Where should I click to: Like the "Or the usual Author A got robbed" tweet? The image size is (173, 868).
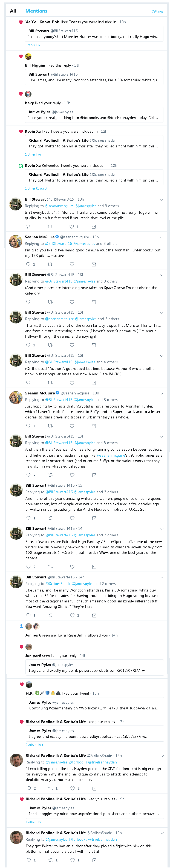pos(72,383)
